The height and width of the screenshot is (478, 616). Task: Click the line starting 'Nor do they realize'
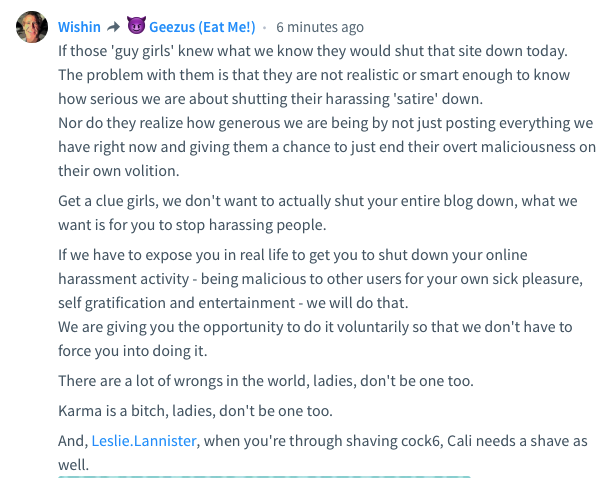326,123
